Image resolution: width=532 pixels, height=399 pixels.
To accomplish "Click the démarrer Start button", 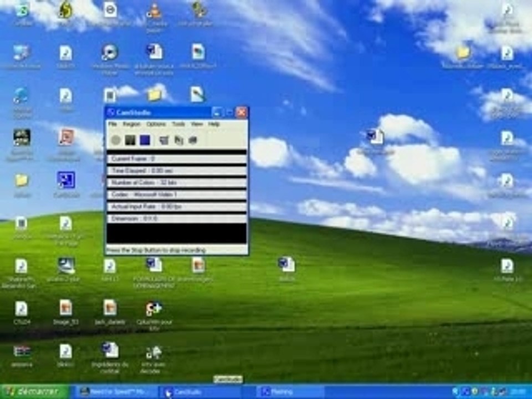I will click(34, 392).
